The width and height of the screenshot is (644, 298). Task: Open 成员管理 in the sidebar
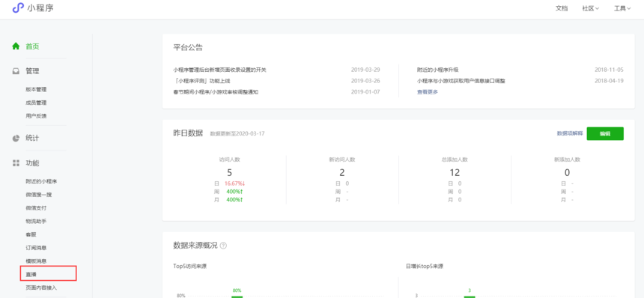(x=36, y=103)
